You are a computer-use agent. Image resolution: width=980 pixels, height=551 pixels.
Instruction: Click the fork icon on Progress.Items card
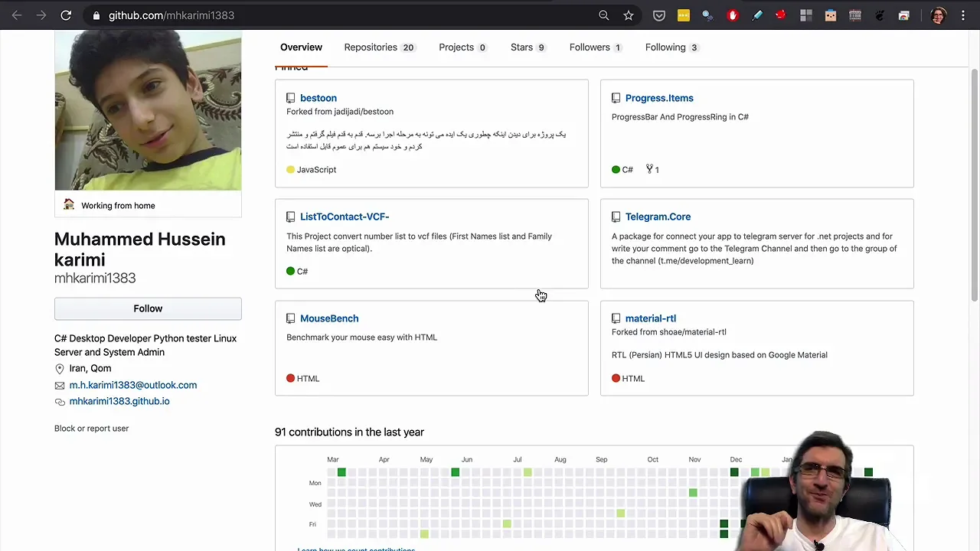[x=649, y=169]
